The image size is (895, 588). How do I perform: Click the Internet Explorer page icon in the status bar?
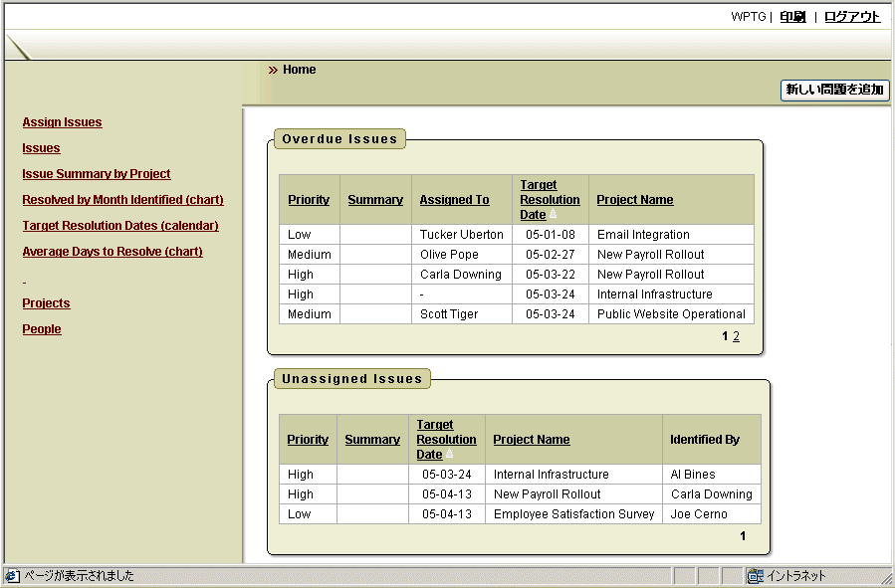[12, 576]
